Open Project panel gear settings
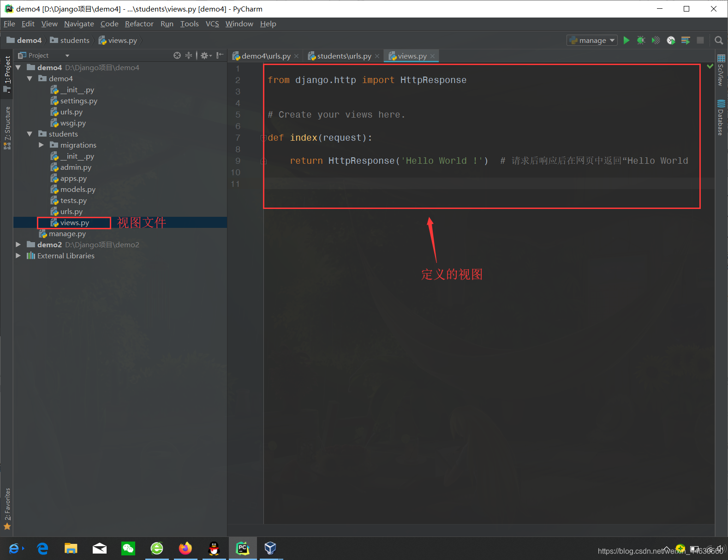Viewport: 728px width, 560px height. pyautogui.click(x=206, y=55)
